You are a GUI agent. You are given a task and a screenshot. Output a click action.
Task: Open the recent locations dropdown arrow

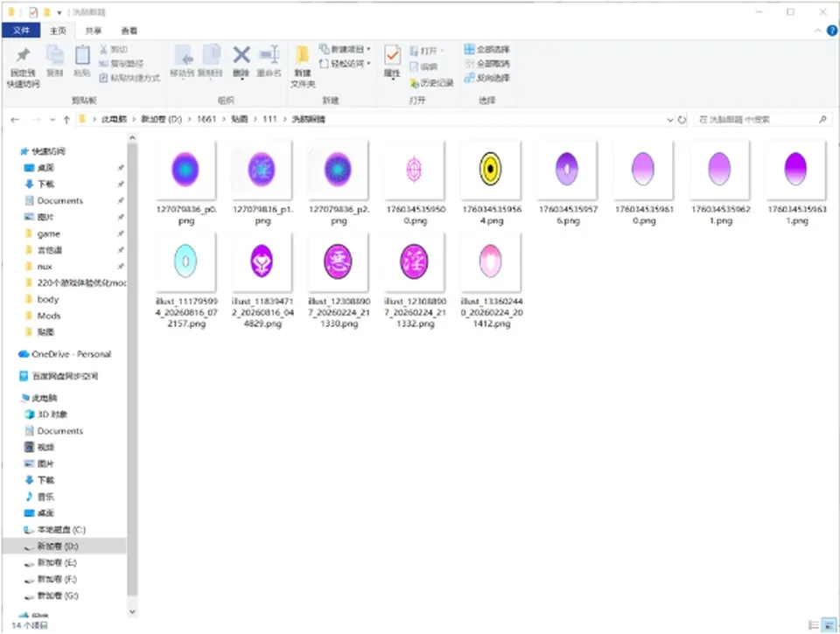52,120
